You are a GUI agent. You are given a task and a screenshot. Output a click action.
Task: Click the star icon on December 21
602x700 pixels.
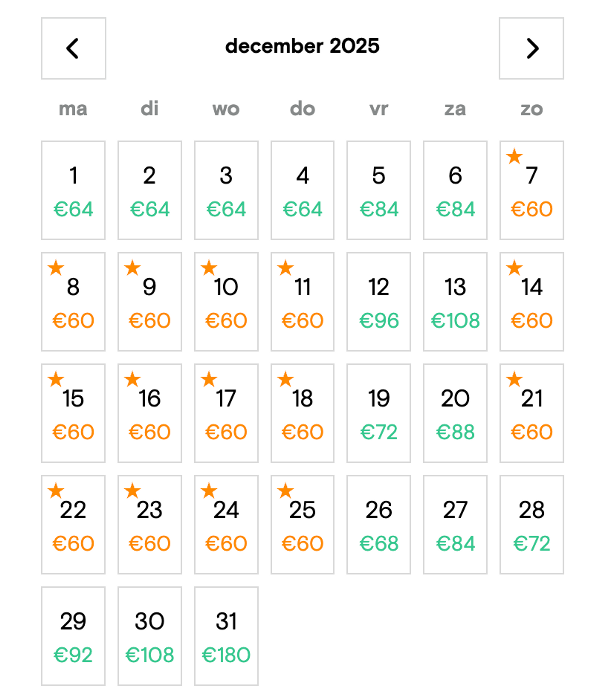click(514, 379)
